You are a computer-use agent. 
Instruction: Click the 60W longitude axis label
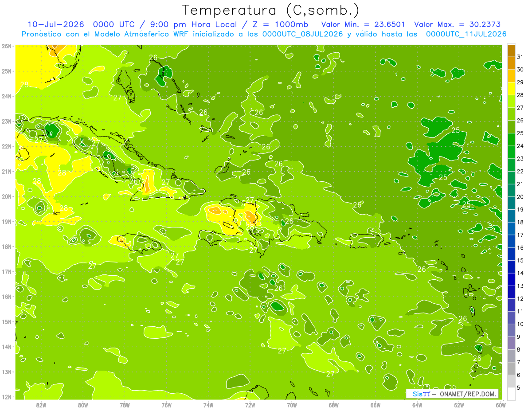501,405
